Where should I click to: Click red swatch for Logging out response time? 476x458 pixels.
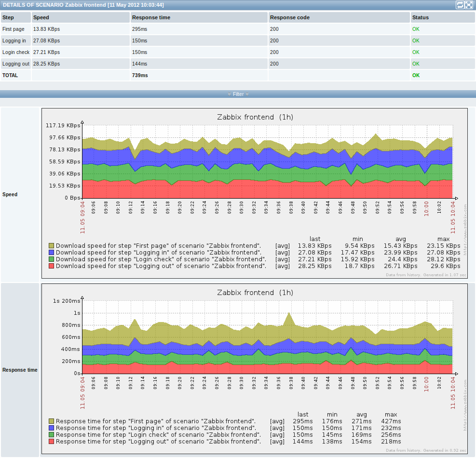click(x=51, y=441)
